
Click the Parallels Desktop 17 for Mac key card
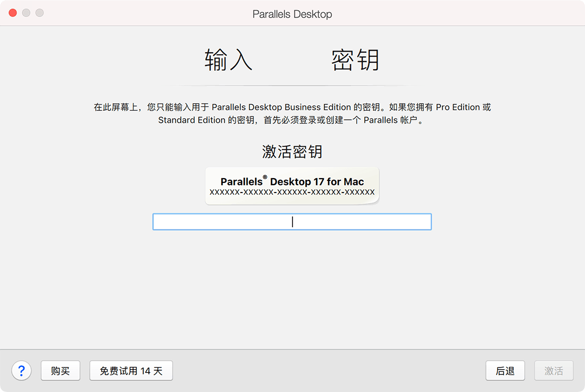(x=292, y=186)
